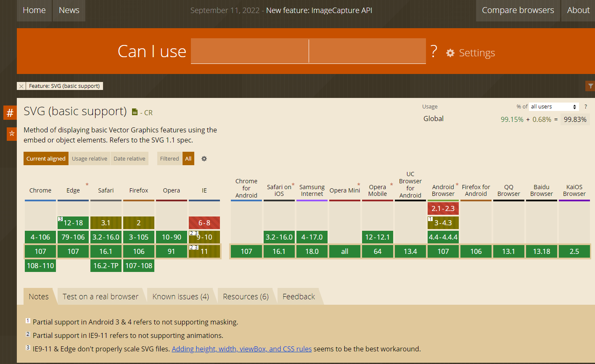The width and height of the screenshot is (595, 364).
Task: Click the Opera Mini column heading
Action: [345, 190]
